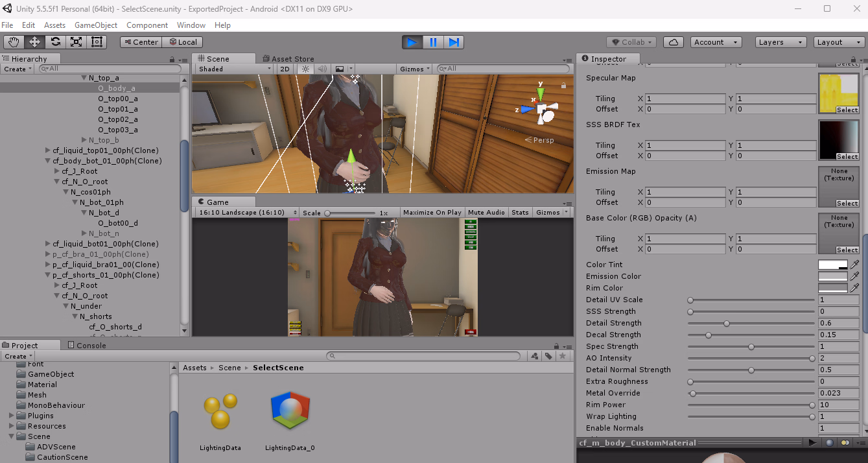Select the Rotate tool in toolbar
This screenshot has width=868, height=463.
click(x=56, y=42)
